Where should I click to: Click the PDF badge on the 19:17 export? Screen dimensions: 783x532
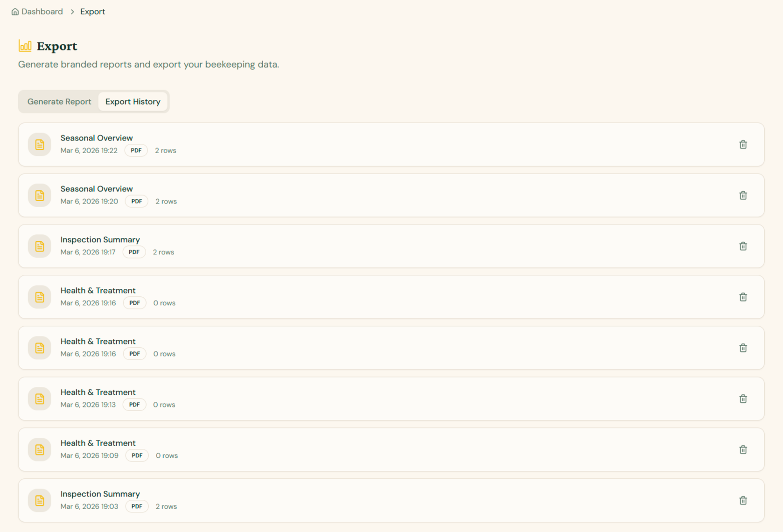coord(134,252)
